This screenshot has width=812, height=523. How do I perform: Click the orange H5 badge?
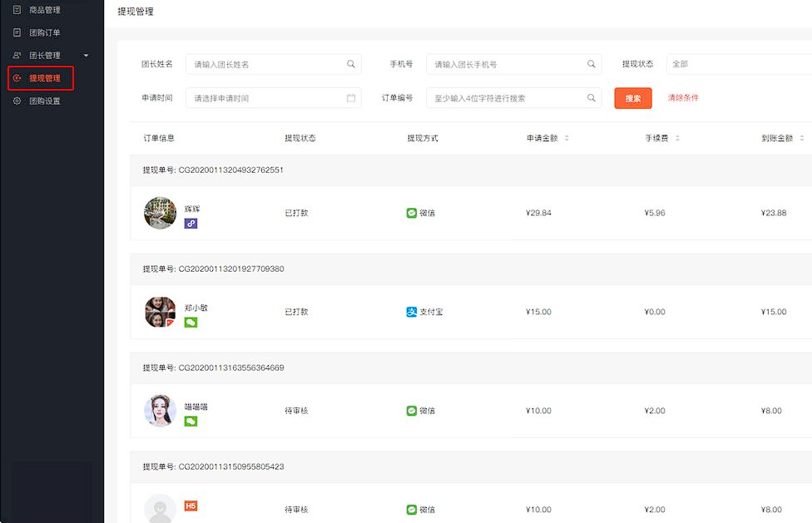click(x=191, y=506)
